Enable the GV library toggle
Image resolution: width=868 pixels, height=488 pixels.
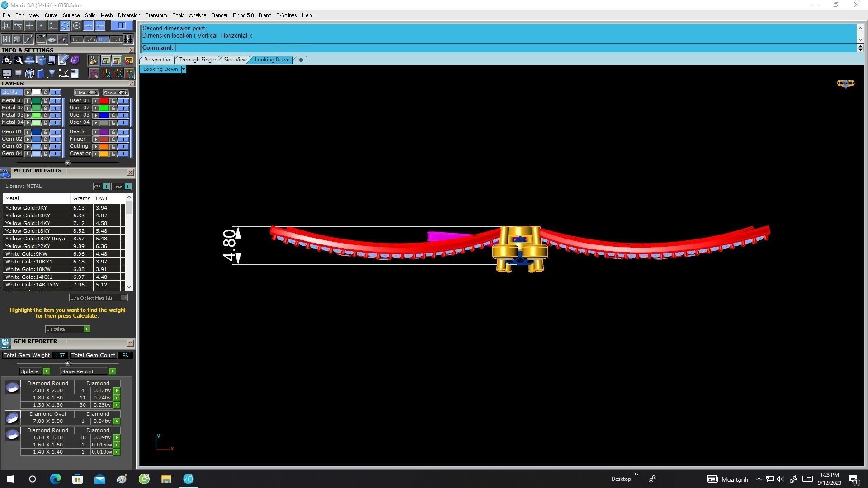click(106, 187)
